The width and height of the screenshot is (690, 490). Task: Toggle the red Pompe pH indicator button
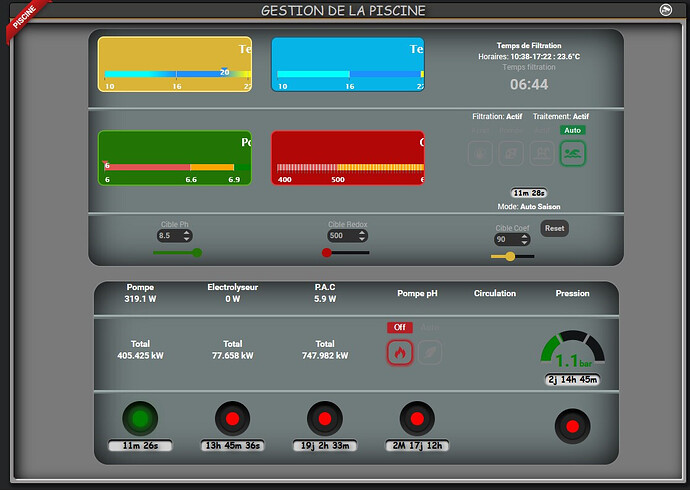coord(417,418)
